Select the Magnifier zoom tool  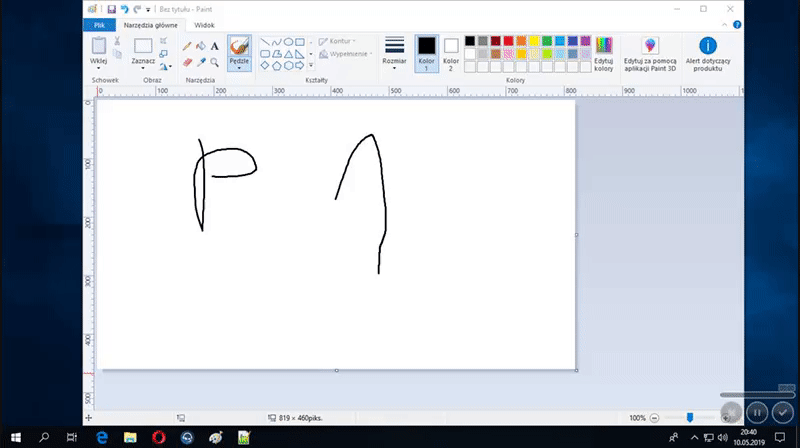click(215, 62)
